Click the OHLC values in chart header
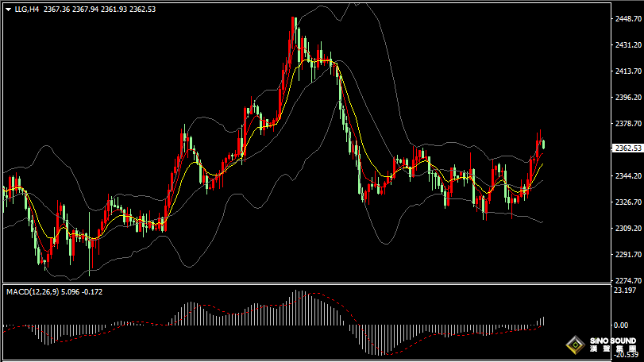644x362 pixels. click(x=88, y=10)
